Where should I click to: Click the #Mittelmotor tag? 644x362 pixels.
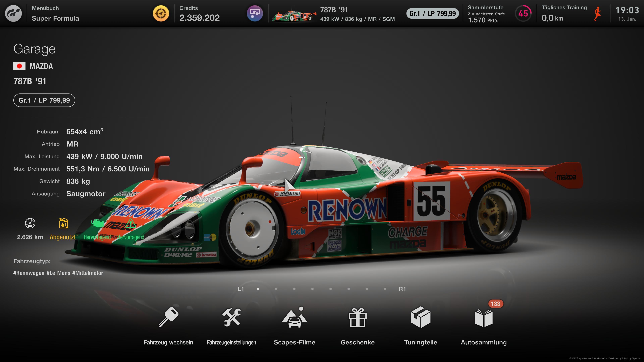88,273
